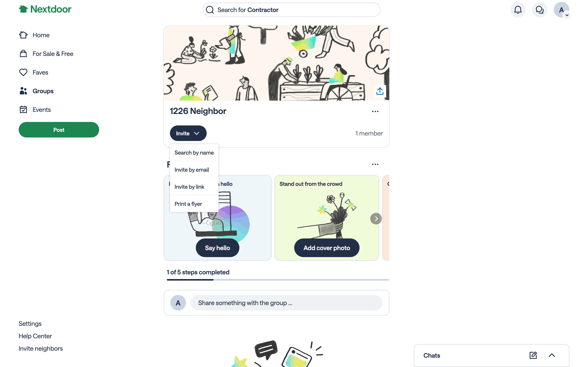Expand the Chats panel chevron

552,355
